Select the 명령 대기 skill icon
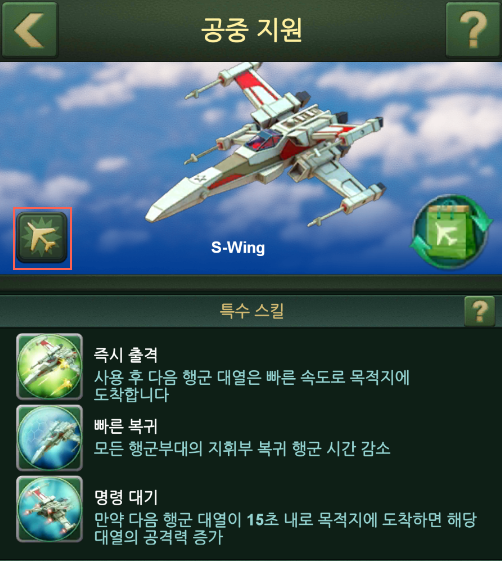The height and width of the screenshot is (561, 502). [49, 509]
